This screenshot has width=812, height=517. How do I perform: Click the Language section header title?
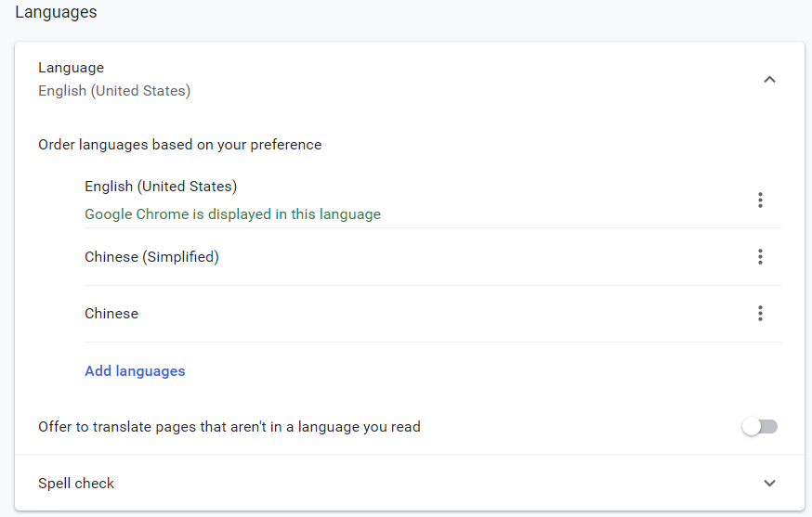[71, 68]
